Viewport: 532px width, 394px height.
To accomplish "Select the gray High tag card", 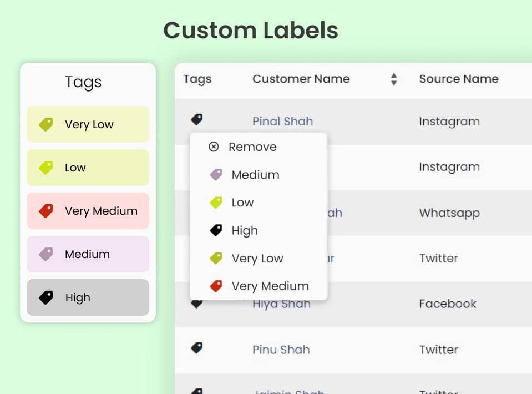I will pyautogui.click(x=88, y=297).
